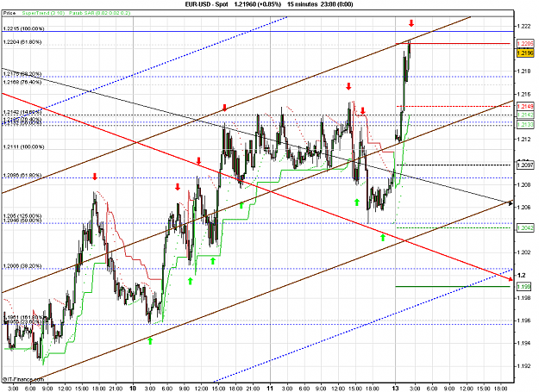Select the 1.205 (125.00%) level label

[22, 216]
